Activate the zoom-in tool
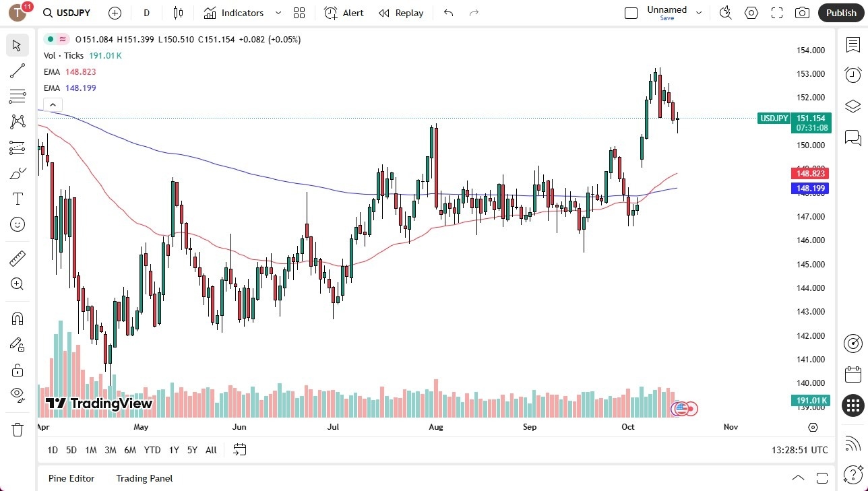Screen dimensions: 868x491 (x=17, y=284)
